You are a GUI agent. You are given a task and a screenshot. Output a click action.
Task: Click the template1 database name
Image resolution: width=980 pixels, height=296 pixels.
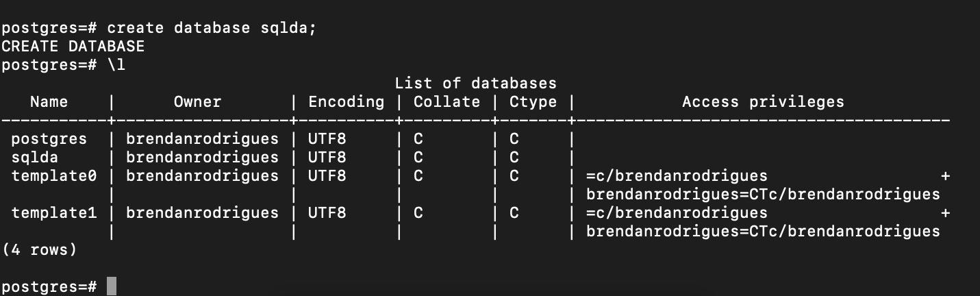[x=54, y=213]
